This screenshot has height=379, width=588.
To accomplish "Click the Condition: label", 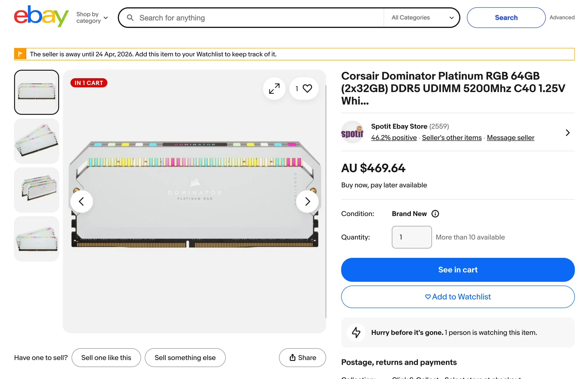I will 357,214.
